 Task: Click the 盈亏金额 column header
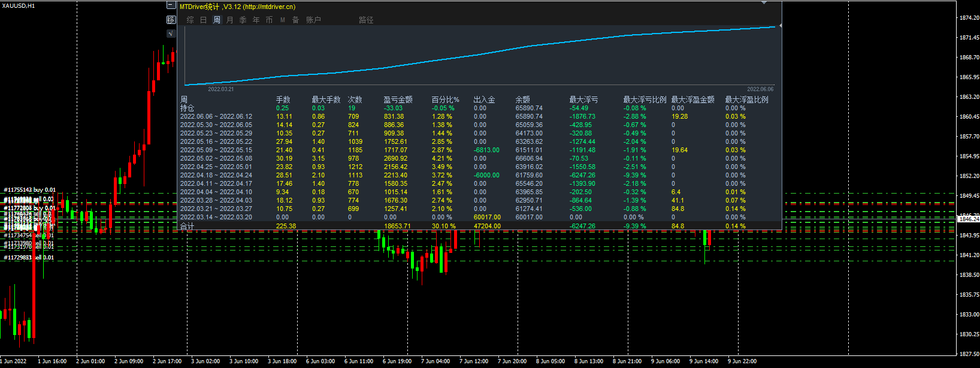pyautogui.click(x=398, y=99)
